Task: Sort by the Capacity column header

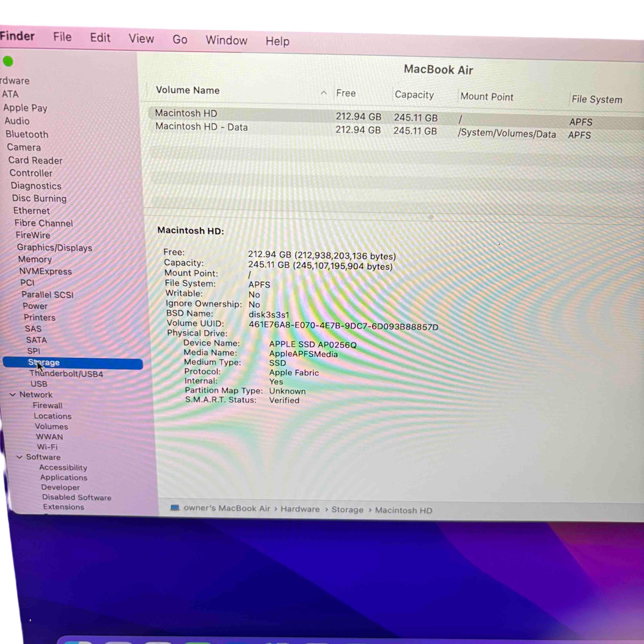Action: (x=414, y=95)
